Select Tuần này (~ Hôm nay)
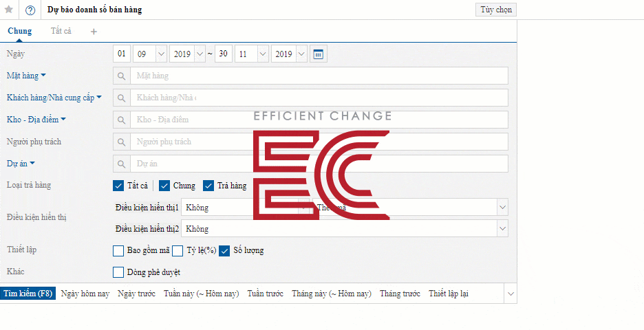 [x=201, y=294]
